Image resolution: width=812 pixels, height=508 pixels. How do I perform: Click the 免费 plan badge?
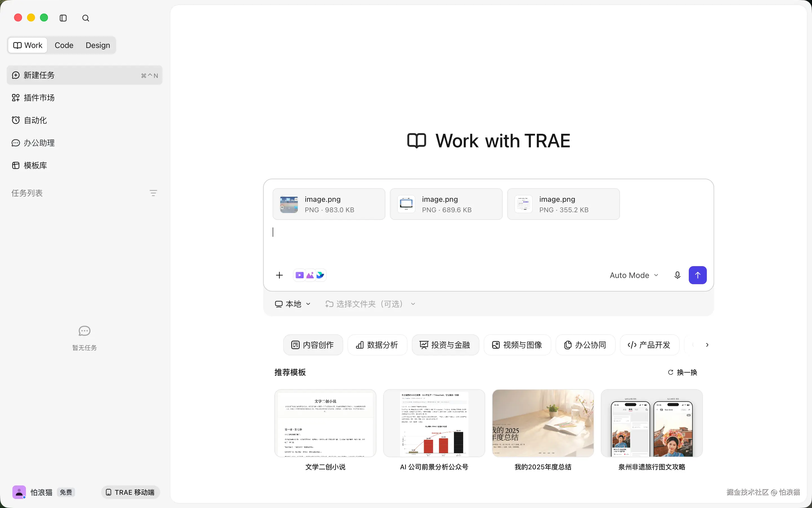click(x=66, y=492)
